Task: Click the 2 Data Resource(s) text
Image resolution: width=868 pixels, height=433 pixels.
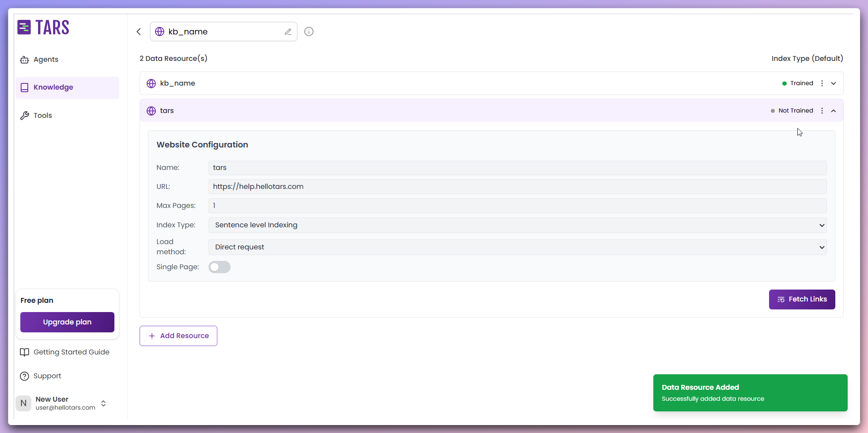Action: (x=174, y=59)
